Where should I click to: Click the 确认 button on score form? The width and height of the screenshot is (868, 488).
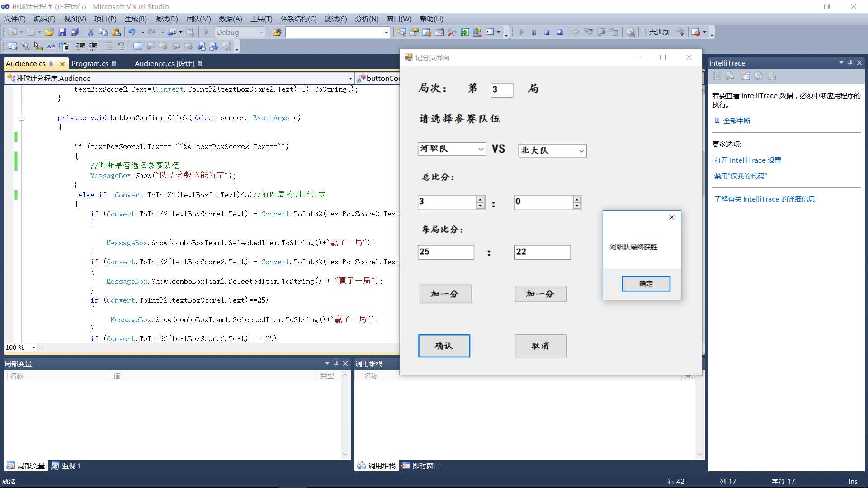pos(444,346)
